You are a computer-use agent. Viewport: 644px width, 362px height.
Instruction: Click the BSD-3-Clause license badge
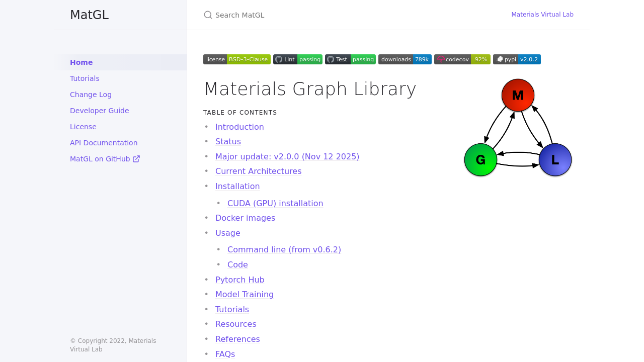click(x=236, y=59)
